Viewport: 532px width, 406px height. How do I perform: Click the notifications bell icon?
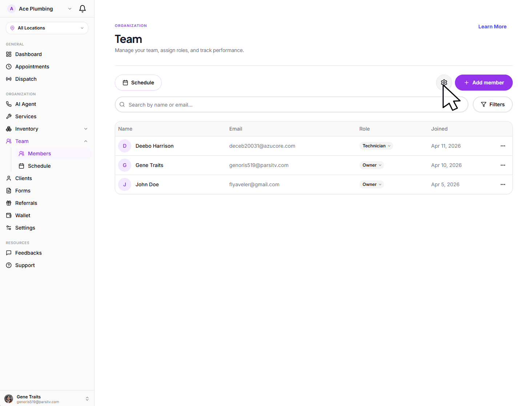click(x=82, y=9)
